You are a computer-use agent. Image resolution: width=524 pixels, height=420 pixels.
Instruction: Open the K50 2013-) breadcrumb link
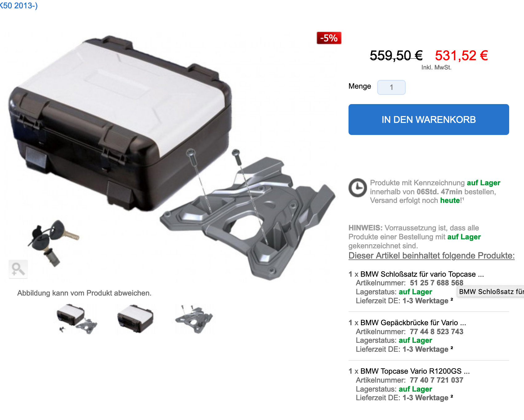coord(19,6)
